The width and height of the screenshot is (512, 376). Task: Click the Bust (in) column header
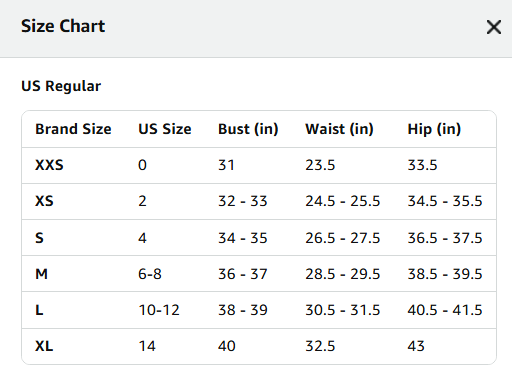pyautogui.click(x=248, y=129)
